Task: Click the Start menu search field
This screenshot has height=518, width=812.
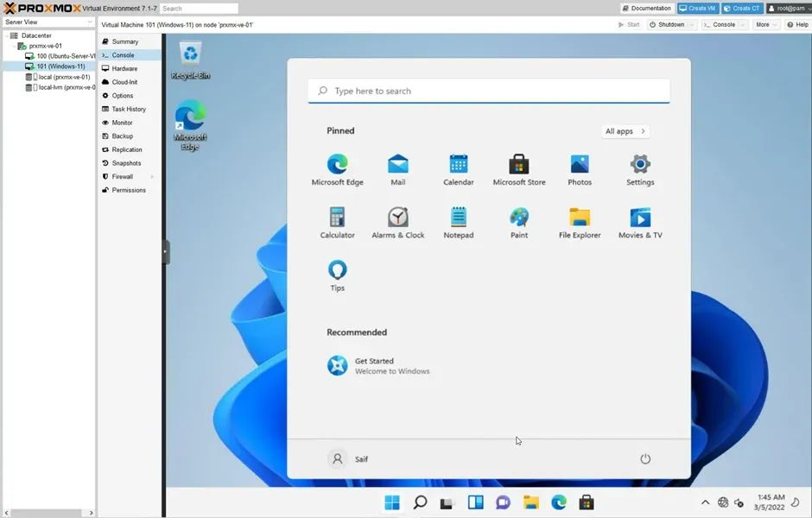Action: click(488, 91)
